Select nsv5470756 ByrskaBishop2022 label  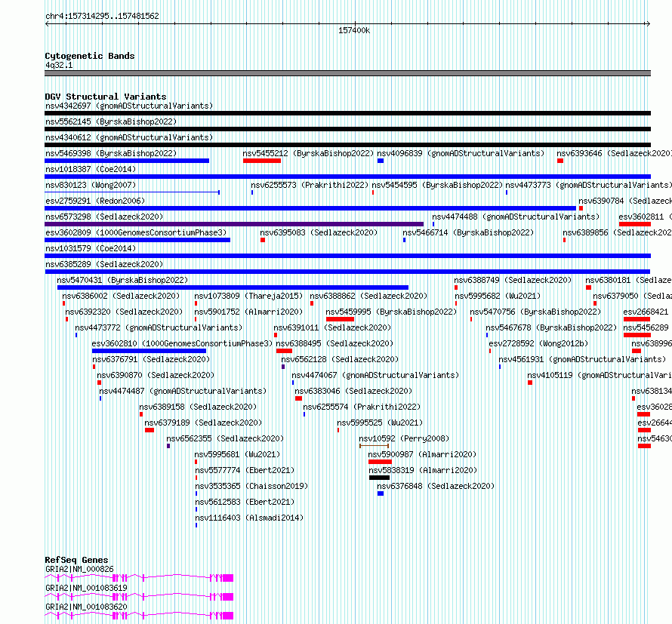tap(535, 312)
